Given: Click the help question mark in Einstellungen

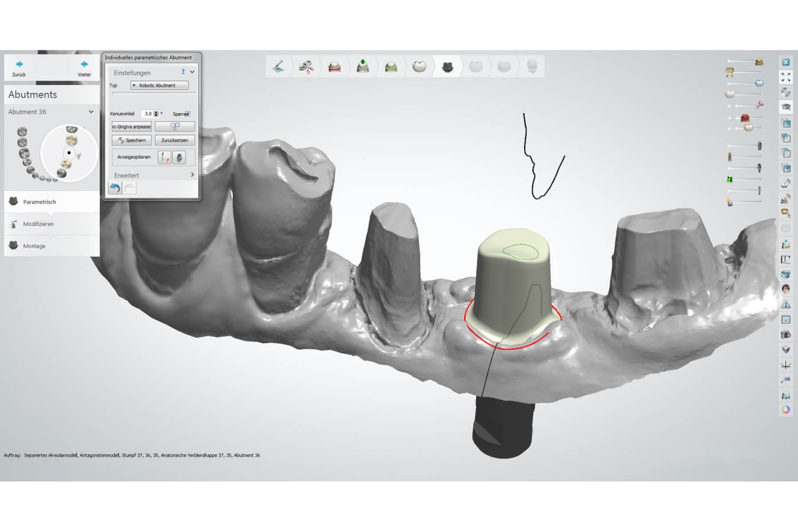Looking at the screenshot, I should (x=183, y=72).
